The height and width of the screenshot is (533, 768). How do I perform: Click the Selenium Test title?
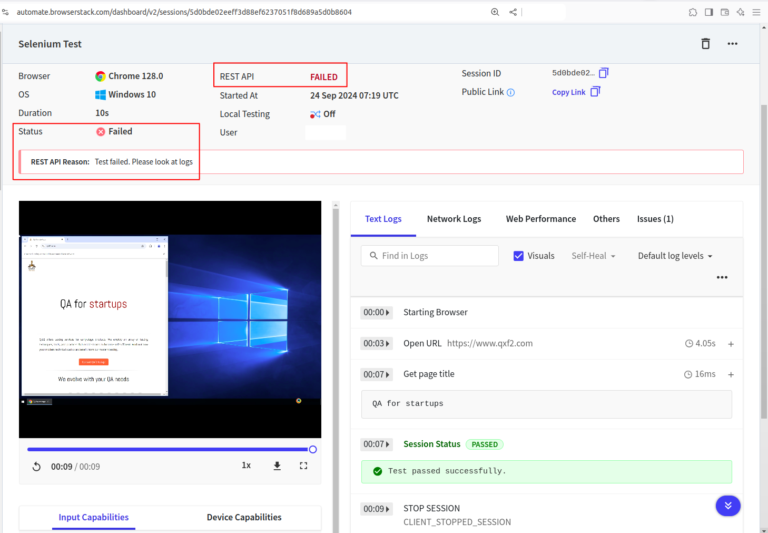(50, 44)
